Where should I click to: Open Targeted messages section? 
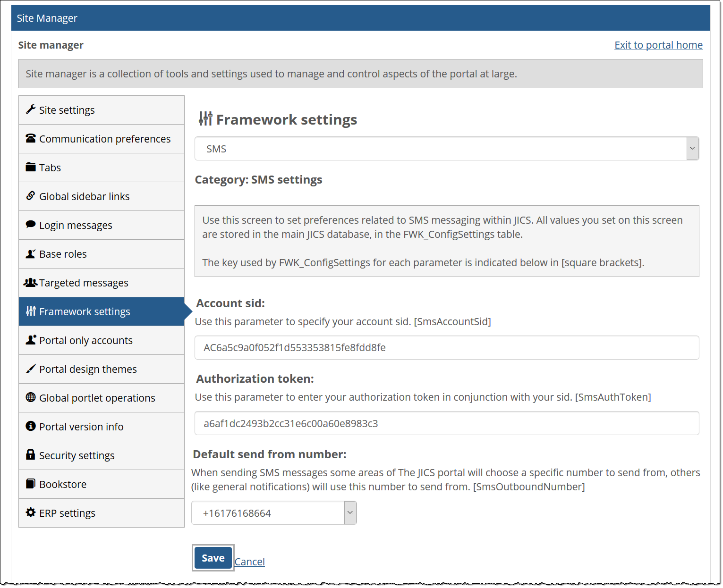pos(102,283)
